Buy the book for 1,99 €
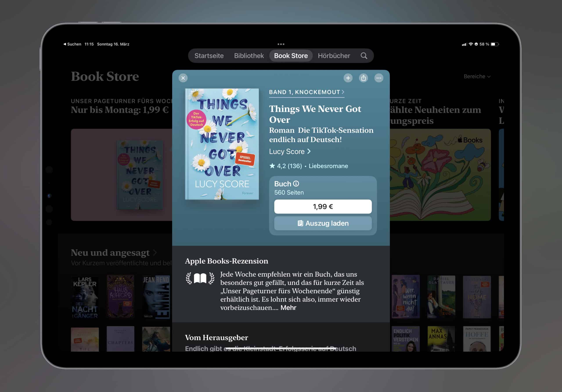This screenshot has width=562, height=392. (x=323, y=207)
